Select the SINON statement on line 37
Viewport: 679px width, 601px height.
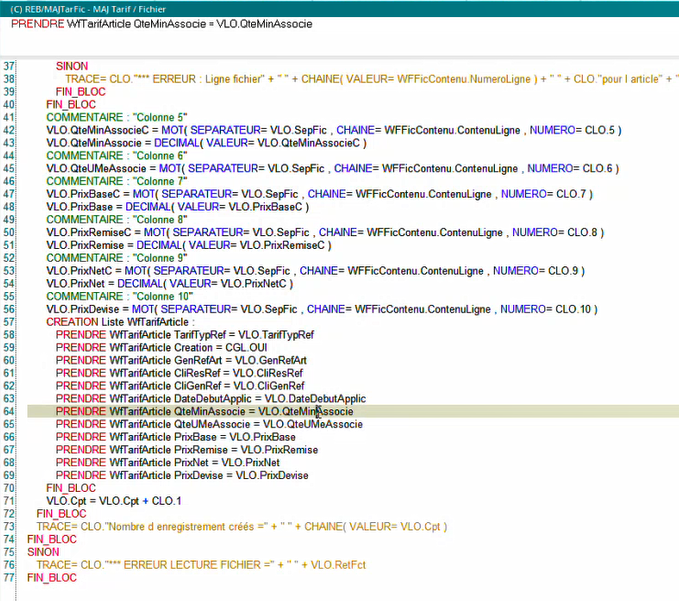pos(72,66)
